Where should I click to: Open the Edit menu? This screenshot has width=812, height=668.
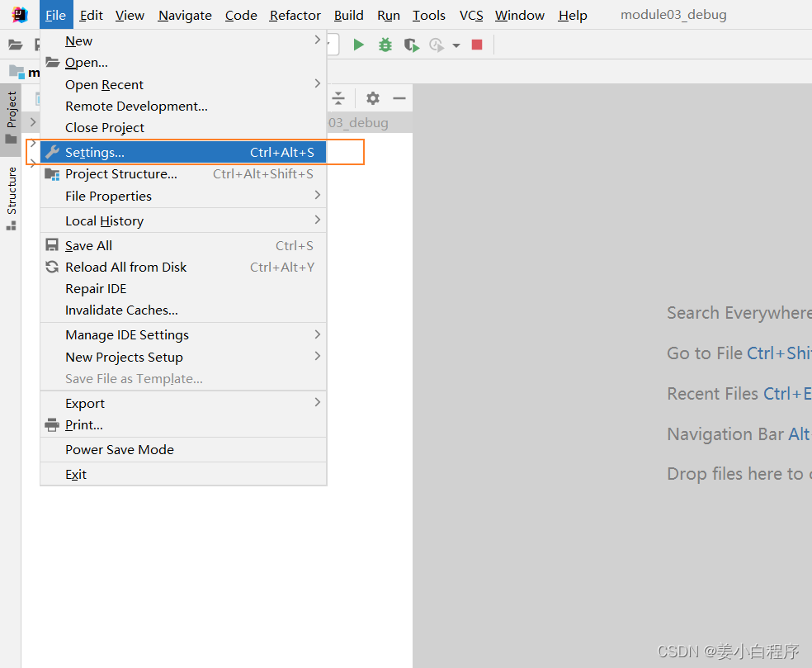pos(91,16)
